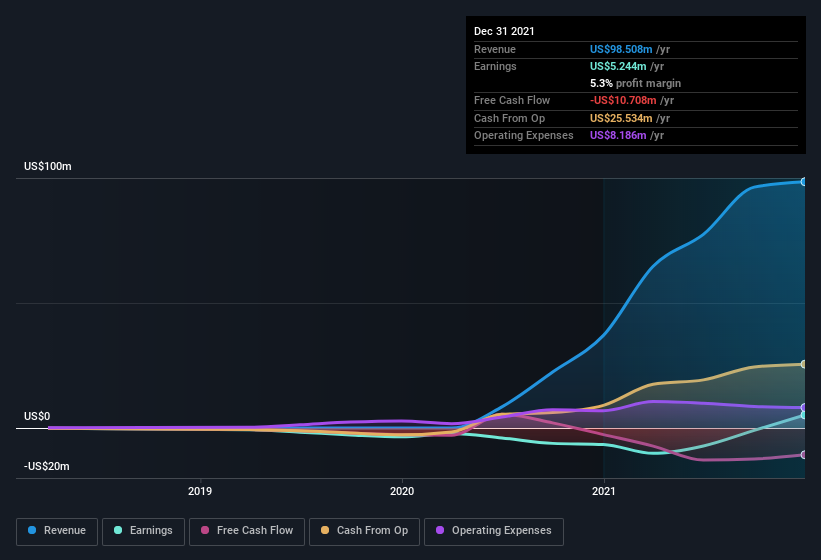Click the Revenue end-point marker on chart

(x=804, y=182)
